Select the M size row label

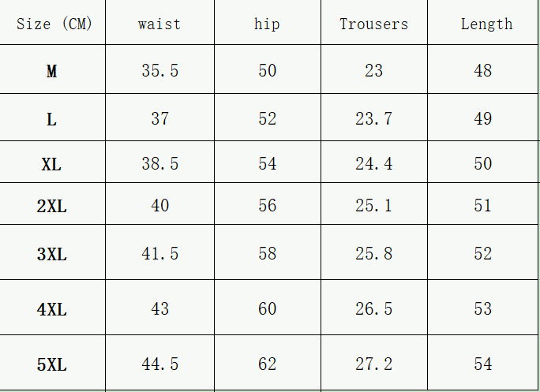coord(52,71)
